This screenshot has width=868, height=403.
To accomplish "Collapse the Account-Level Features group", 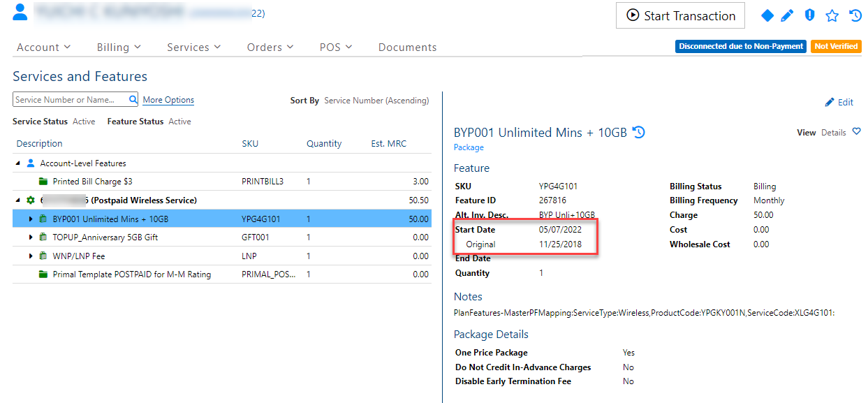I will (17, 163).
